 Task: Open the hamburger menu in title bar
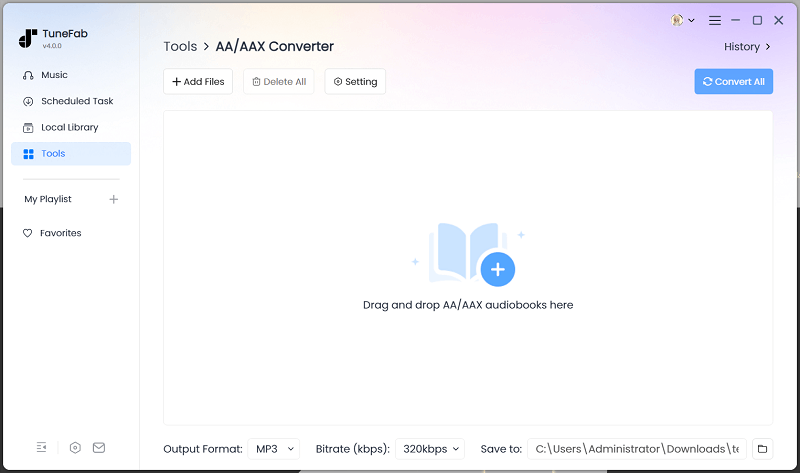714,20
